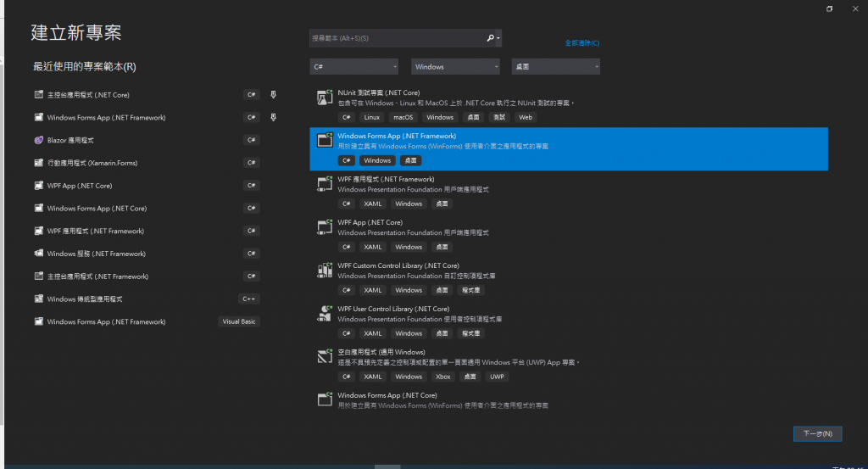Select WPF User Control Library (.NET Core)
This screenshot has height=469, width=868.
point(569,321)
